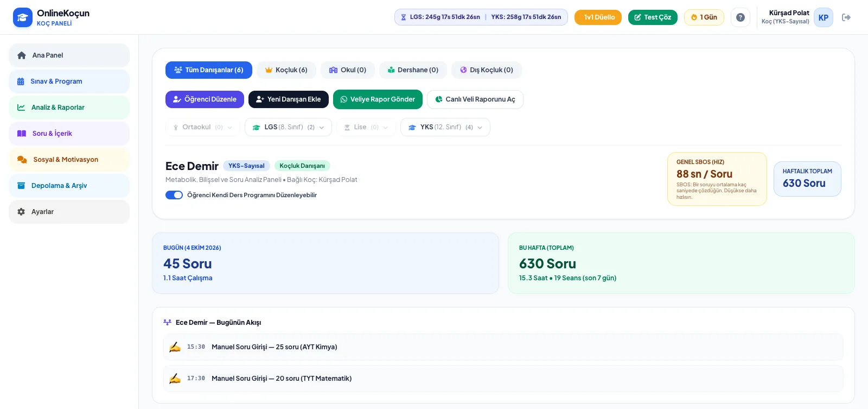Screen dimensions: 868x409
Task: Click the chat bubbles icon beside Sosyal & Motivasyon
Action: (22, 160)
